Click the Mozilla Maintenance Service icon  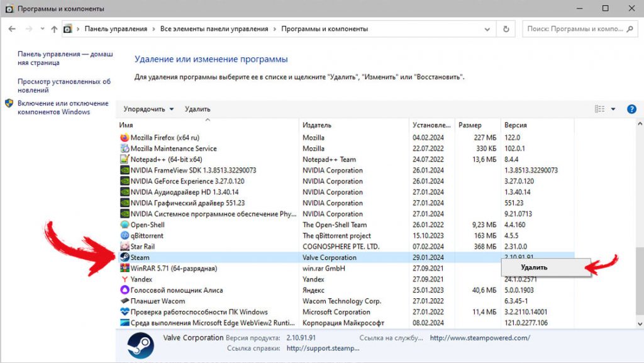coord(125,148)
